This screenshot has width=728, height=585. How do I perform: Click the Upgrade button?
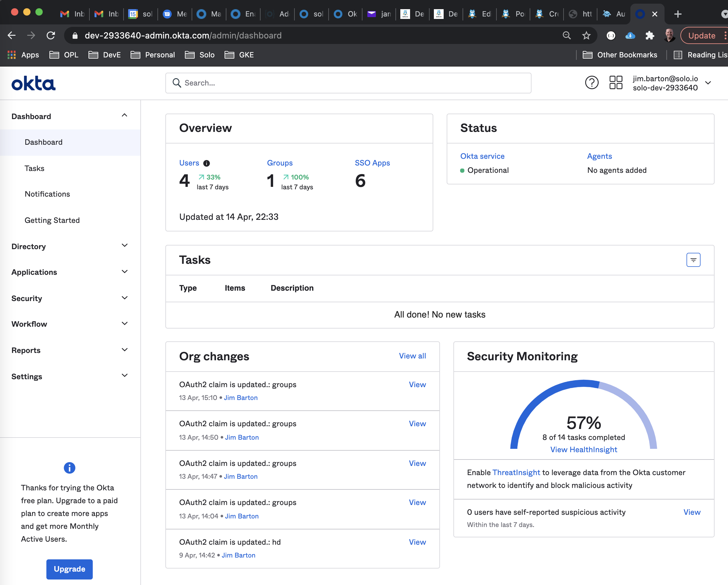pos(69,569)
